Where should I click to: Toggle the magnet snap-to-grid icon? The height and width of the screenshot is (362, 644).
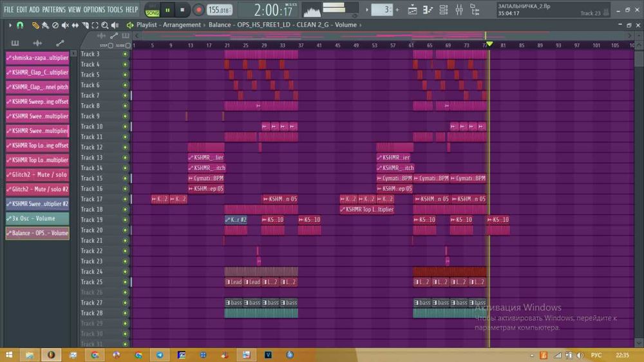coord(20,25)
